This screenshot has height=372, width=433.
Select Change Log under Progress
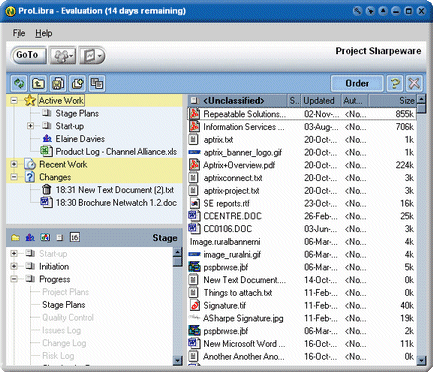pos(64,343)
